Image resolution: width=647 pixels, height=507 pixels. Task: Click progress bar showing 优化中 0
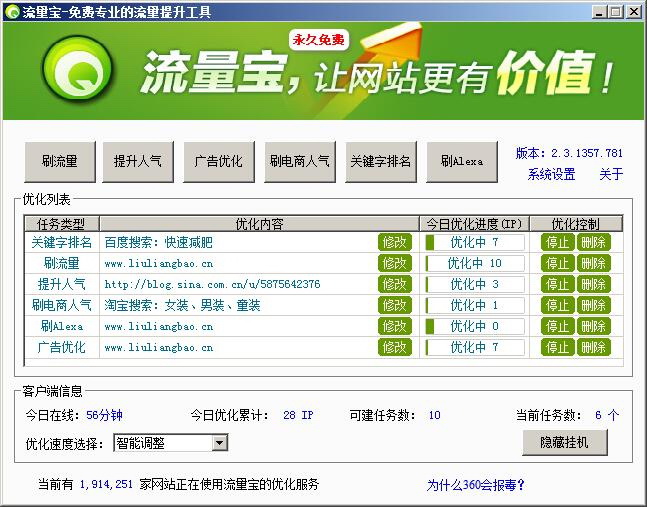(x=475, y=326)
